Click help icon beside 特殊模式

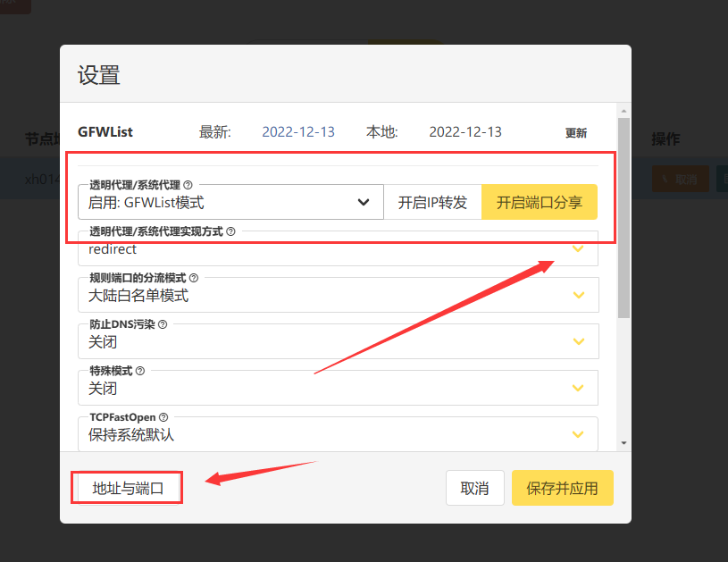pyautogui.click(x=140, y=371)
